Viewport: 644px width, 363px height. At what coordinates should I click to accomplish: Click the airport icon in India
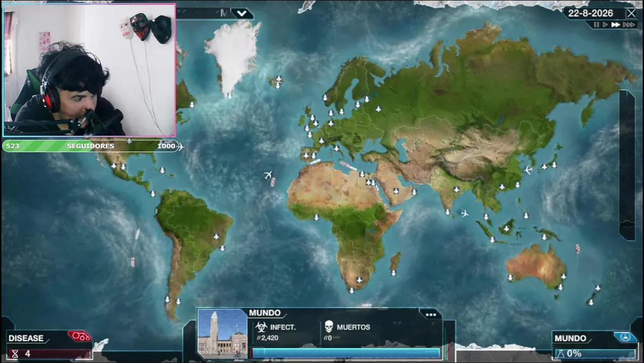click(456, 190)
